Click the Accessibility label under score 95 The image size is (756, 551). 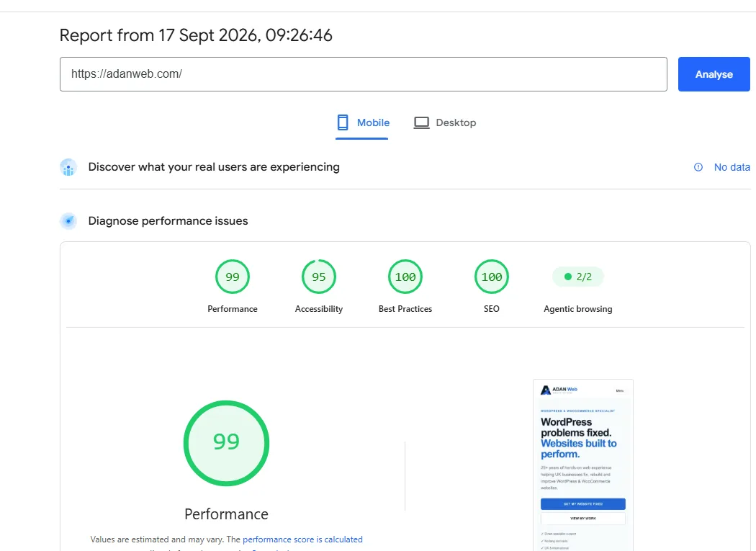click(x=319, y=309)
